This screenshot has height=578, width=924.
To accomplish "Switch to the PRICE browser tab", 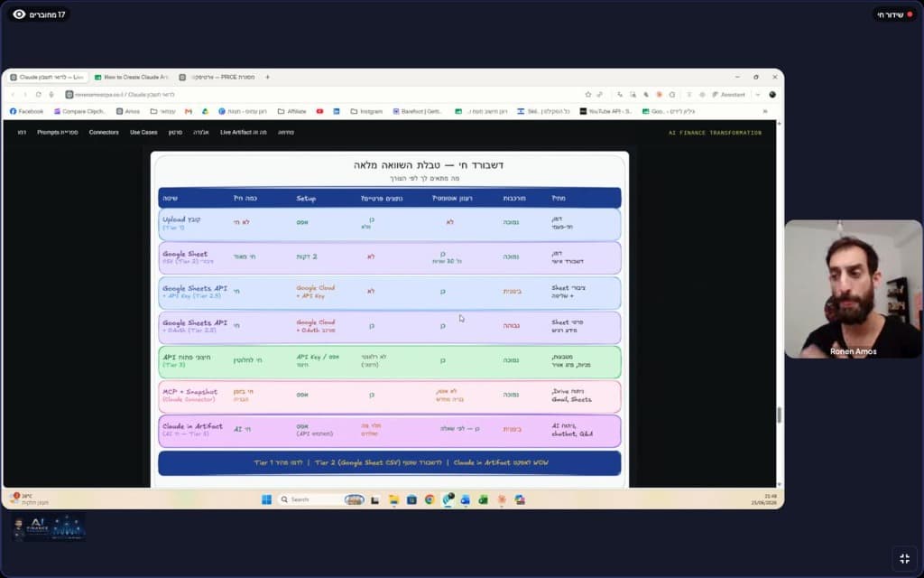I will 217,77.
